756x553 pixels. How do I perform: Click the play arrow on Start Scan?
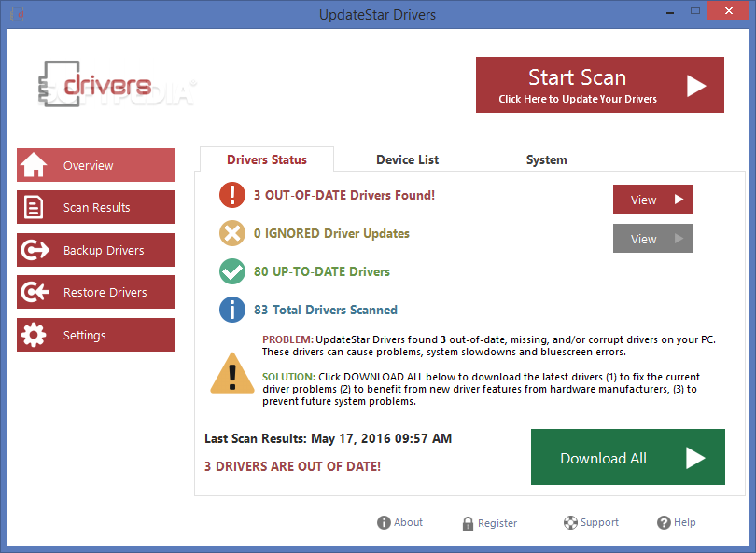click(x=696, y=86)
